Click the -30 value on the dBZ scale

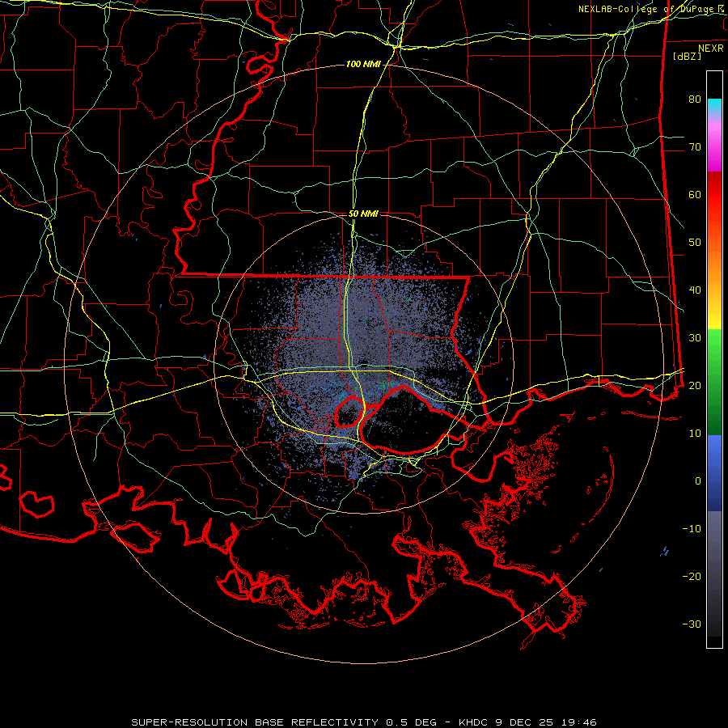[x=692, y=624]
